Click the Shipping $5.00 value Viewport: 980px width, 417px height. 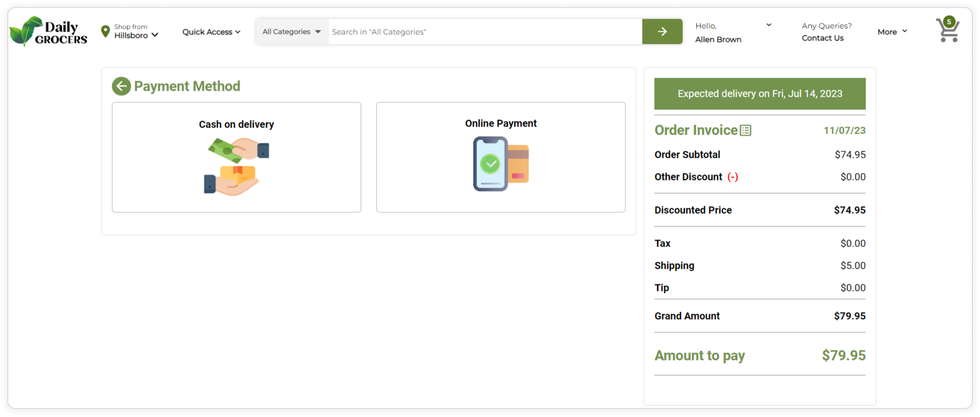[853, 266]
